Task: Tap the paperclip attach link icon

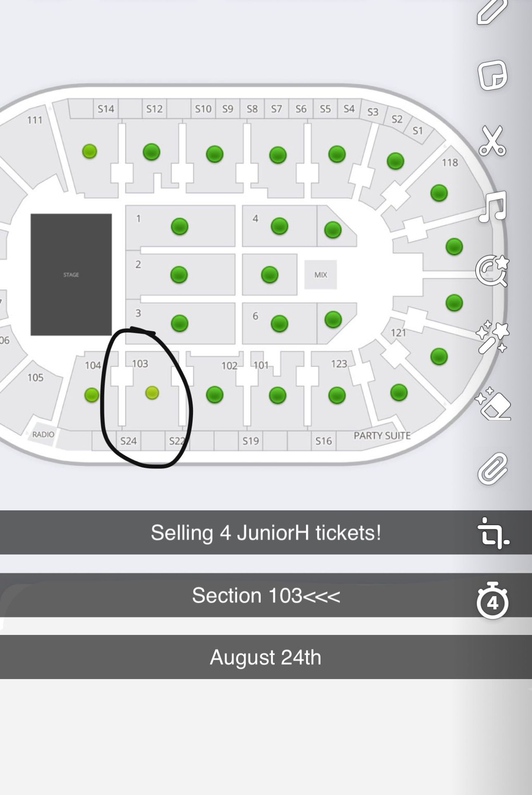Action: coord(492,468)
